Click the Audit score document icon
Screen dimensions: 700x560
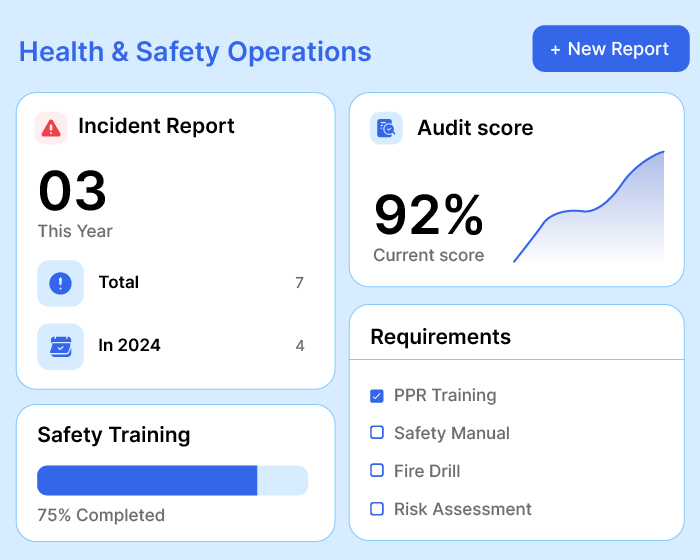(386, 128)
